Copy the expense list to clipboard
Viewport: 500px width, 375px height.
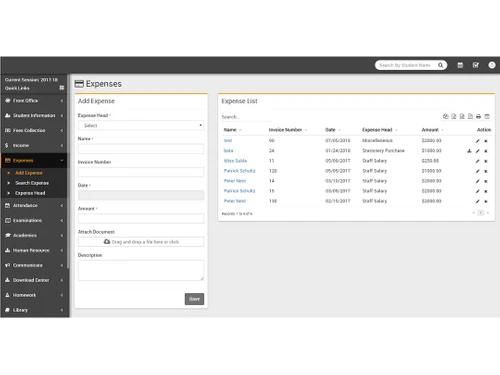[x=445, y=116]
